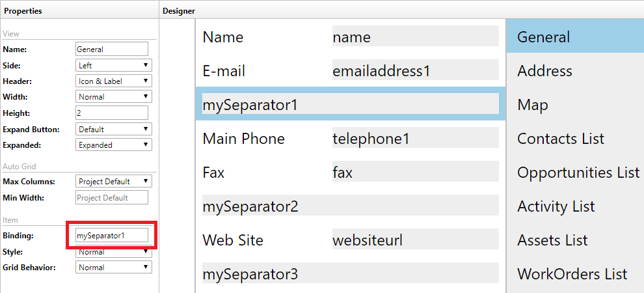Change the Expanded dropdown value
The width and height of the screenshot is (644, 293).
pos(114,145)
